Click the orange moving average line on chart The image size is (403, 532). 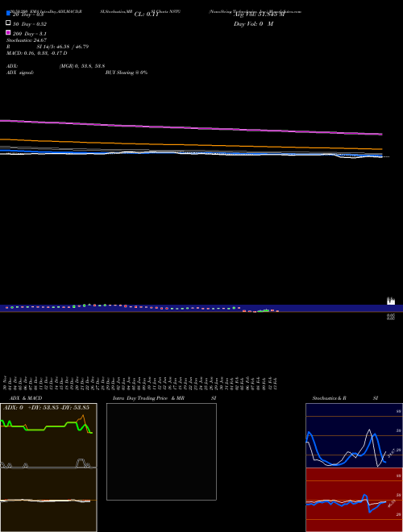tap(191, 144)
